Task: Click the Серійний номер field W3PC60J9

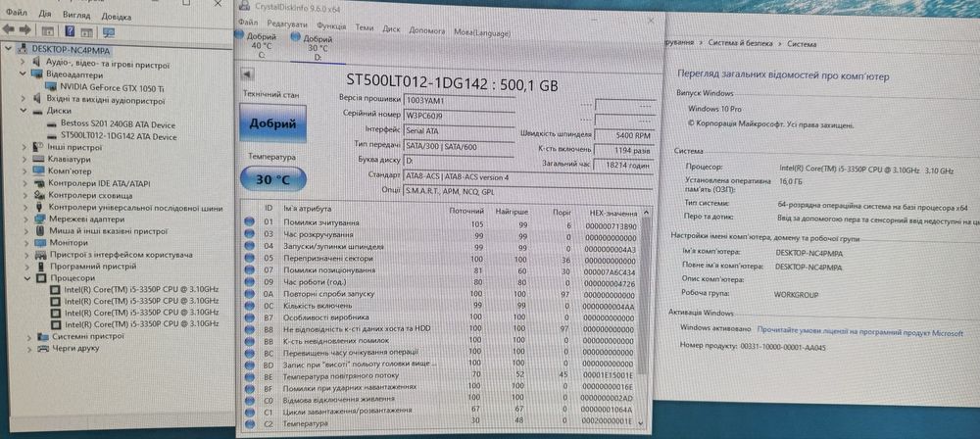Action: point(460,115)
